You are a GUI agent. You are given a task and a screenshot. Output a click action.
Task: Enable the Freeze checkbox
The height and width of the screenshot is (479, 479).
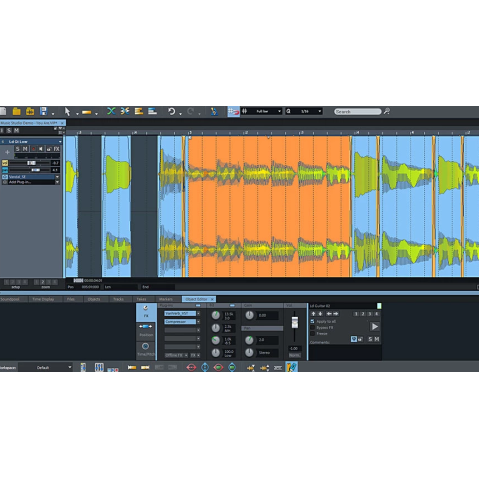(x=312, y=334)
